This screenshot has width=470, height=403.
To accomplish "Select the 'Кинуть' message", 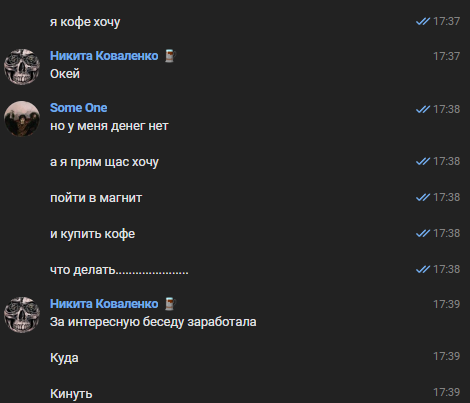I will 71,394.
